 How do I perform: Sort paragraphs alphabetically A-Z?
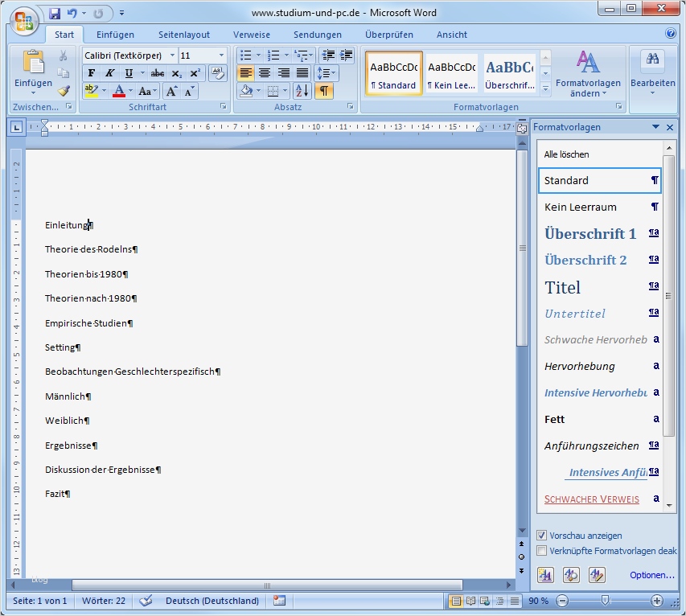302,91
